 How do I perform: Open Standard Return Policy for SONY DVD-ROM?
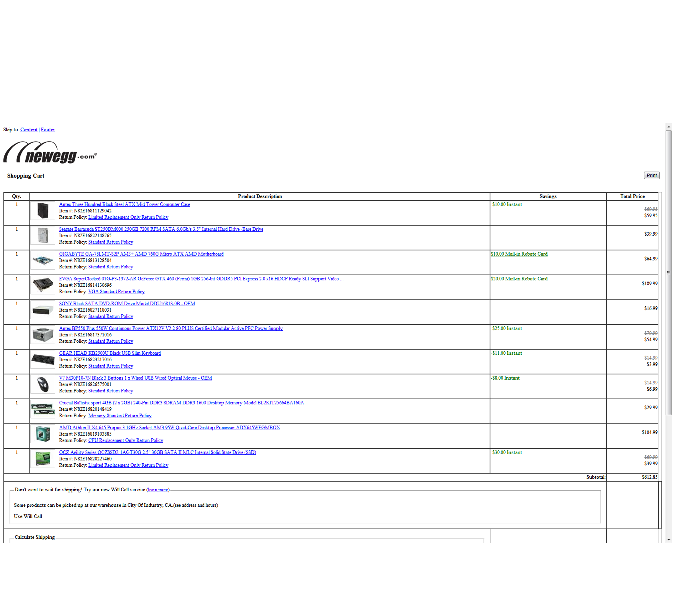click(x=111, y=316)
